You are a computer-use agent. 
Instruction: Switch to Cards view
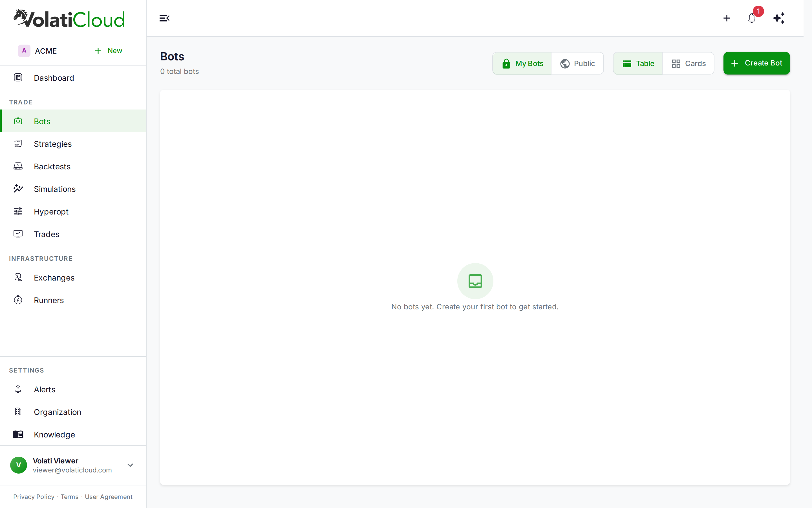pyautogui.click(x=688, y=63)
